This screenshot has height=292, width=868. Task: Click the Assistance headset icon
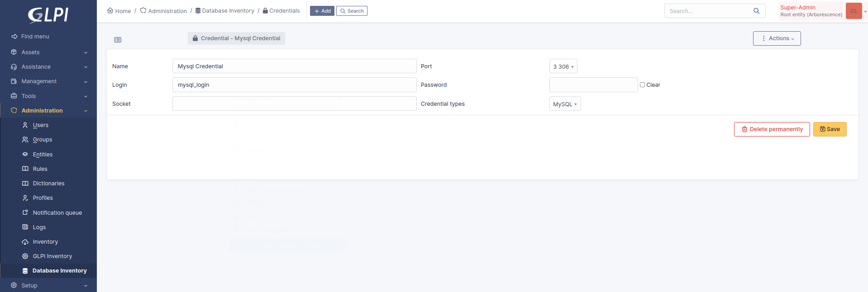(x=14, y=67)
